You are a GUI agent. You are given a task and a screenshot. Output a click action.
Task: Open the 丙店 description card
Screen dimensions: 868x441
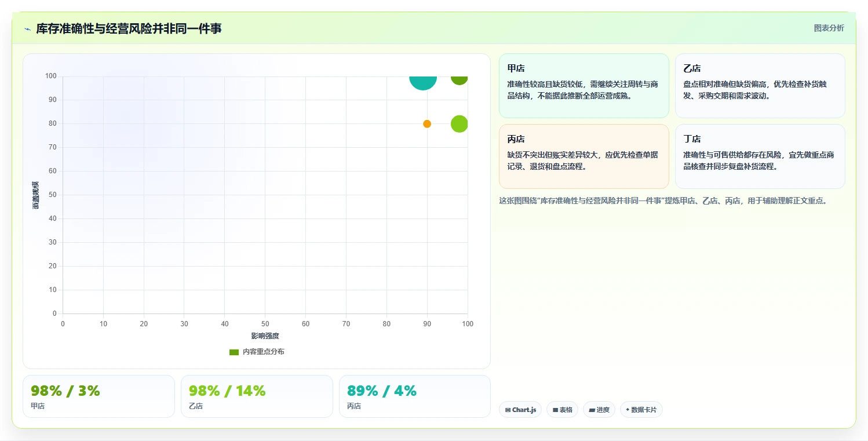click(583, 156)
